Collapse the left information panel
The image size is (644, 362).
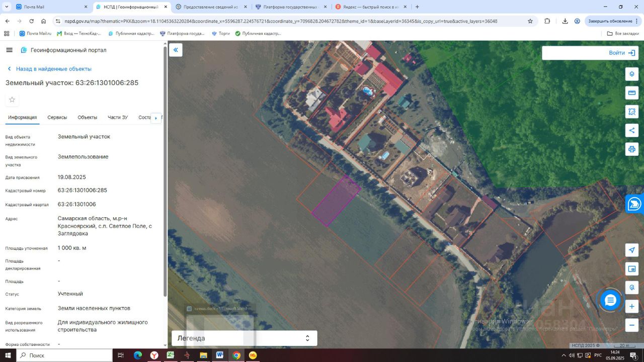[176, 50]
